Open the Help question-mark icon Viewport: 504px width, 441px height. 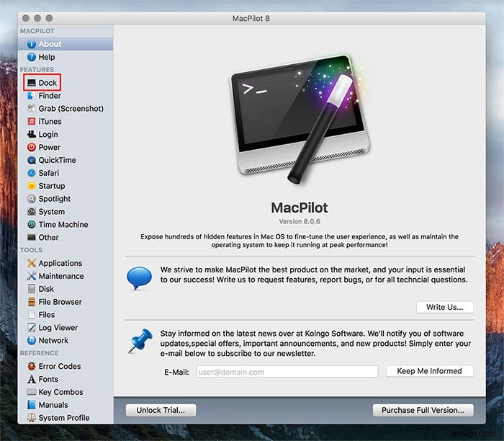(x=32, y=57)
